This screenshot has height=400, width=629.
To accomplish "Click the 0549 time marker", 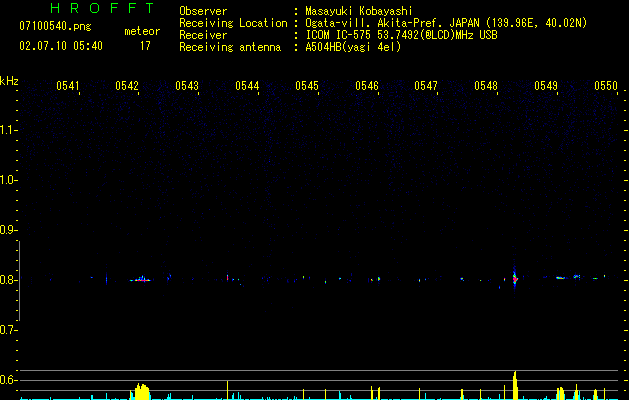I will tap(546, 86).
